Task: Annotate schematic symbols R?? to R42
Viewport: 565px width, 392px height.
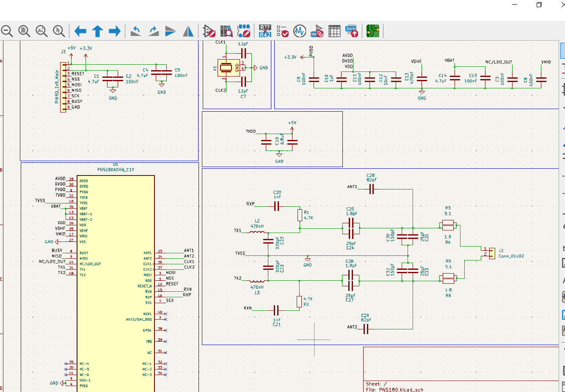Action: (265, 31)
